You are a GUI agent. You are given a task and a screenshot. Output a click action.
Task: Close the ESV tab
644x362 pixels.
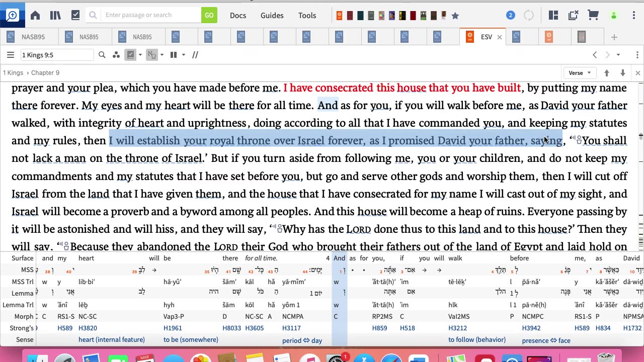click(x=500, y=37)
